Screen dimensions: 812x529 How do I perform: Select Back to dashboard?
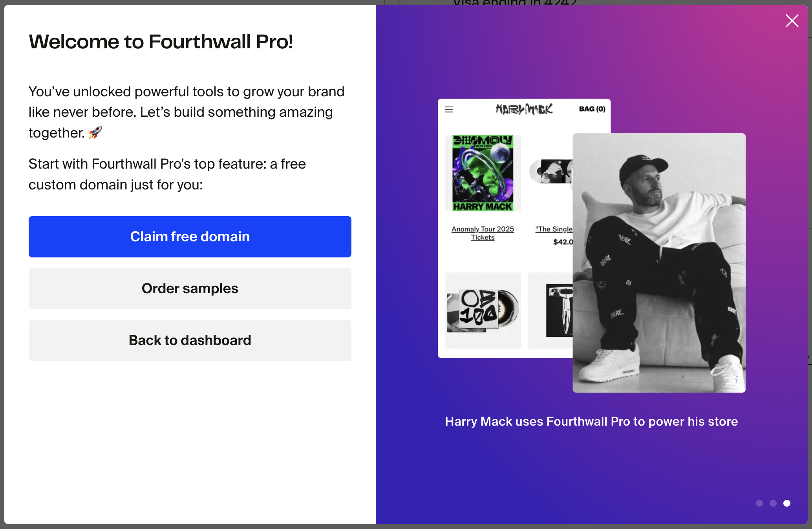pyautogui.click(x=190, y=340)
